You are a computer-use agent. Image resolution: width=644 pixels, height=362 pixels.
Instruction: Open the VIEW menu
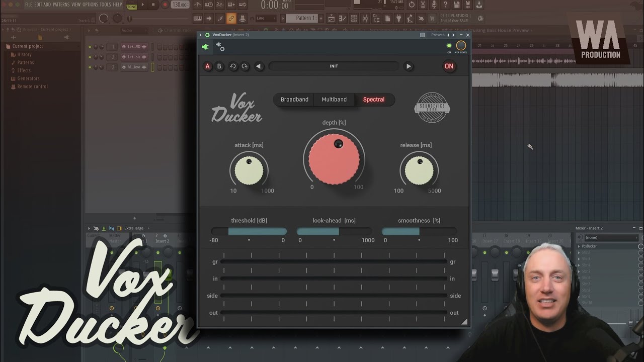(76, 5)
